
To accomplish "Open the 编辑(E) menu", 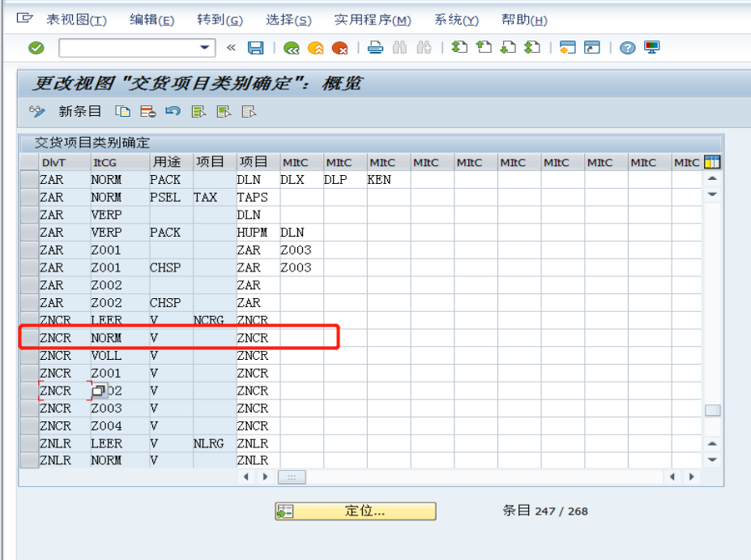I will click(x=151, y=19).
